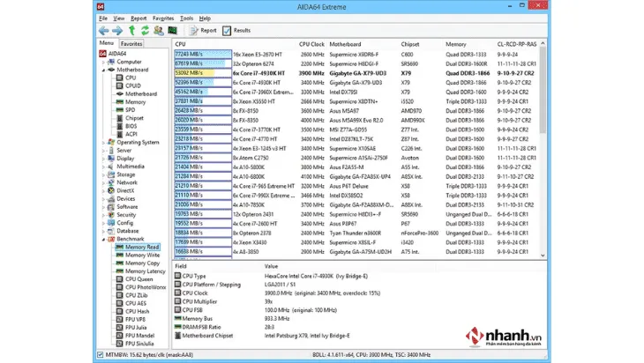Expand the Network tree node
Image resolution: width=644 pixels, height=363 pixels.
pos(103,182)
